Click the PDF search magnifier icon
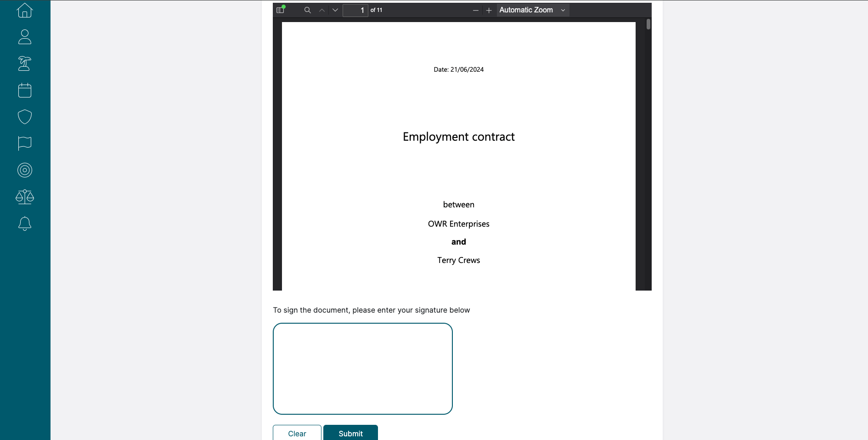The image size is (868, 440). 308,10
